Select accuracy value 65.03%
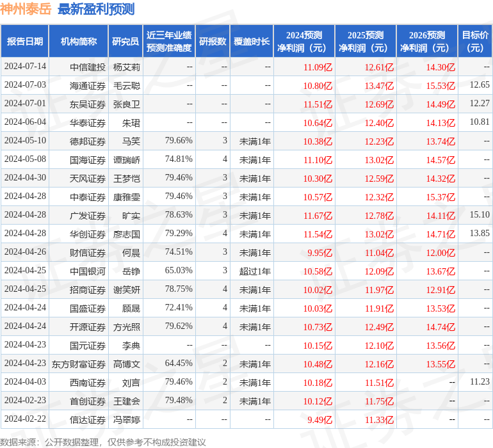The image size is (493, 448). click(x=179, y=270)
